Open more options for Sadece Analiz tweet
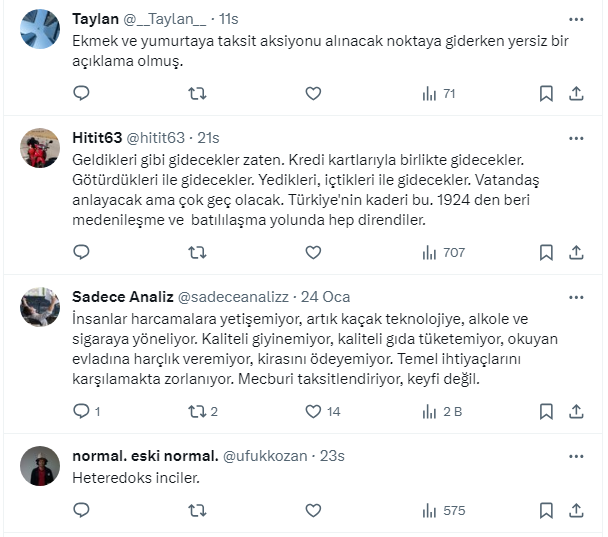This screenshot has width=608, height=537. (576, 297)
